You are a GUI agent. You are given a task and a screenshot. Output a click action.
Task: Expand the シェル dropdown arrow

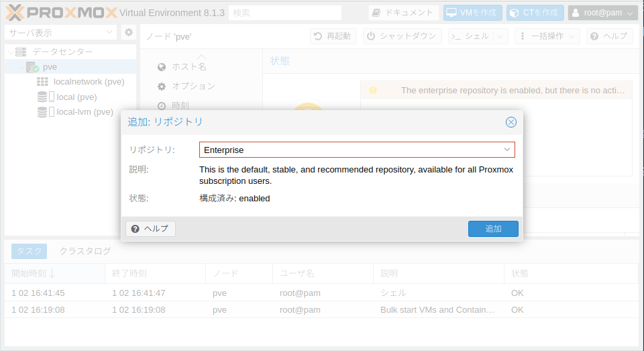(500, 36)
